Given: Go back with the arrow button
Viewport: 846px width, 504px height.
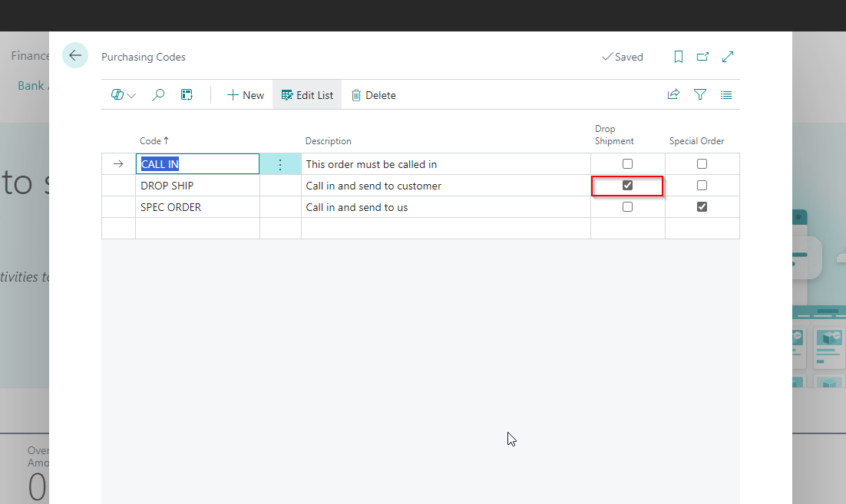Looking at the screenshot, I should (75, 55).
